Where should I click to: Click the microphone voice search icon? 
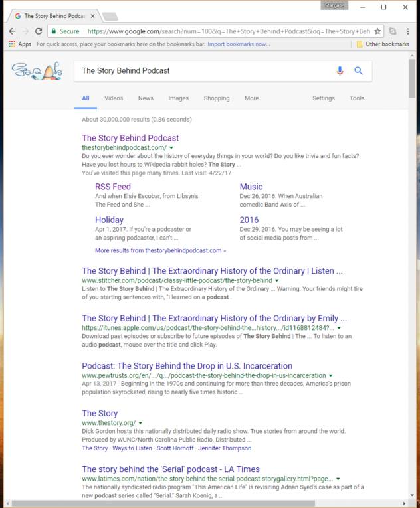pyautogui.click(x=340, y=71)
